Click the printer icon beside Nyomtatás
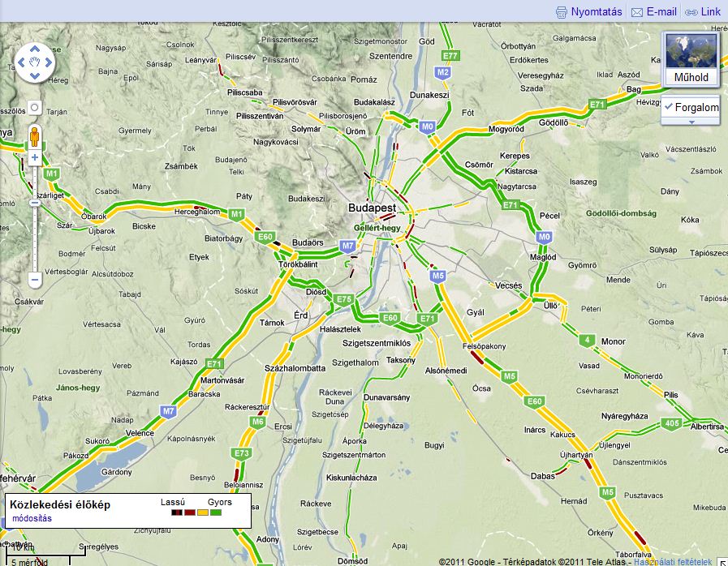The image size is (728, 566). coord(562,12)
